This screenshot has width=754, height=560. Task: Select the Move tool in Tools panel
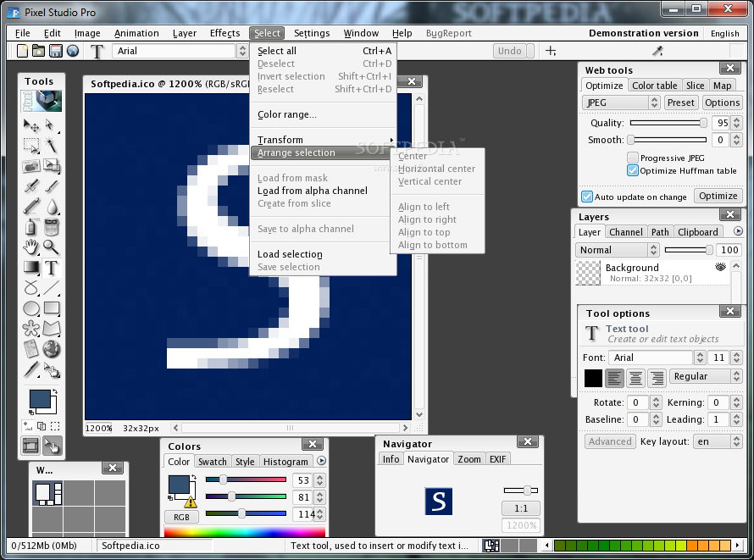(x=30, y=125)
